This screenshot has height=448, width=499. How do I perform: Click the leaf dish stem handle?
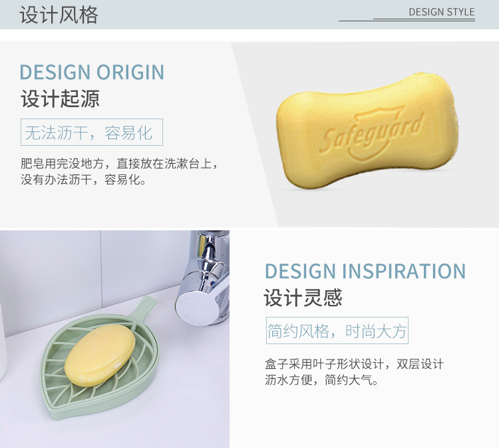click(143, 310)
